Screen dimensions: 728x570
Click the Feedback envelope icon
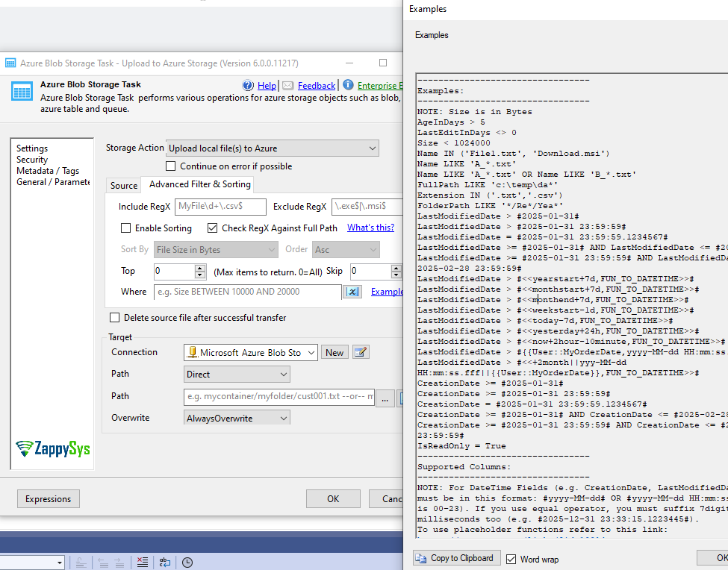[x=288, y=86]
